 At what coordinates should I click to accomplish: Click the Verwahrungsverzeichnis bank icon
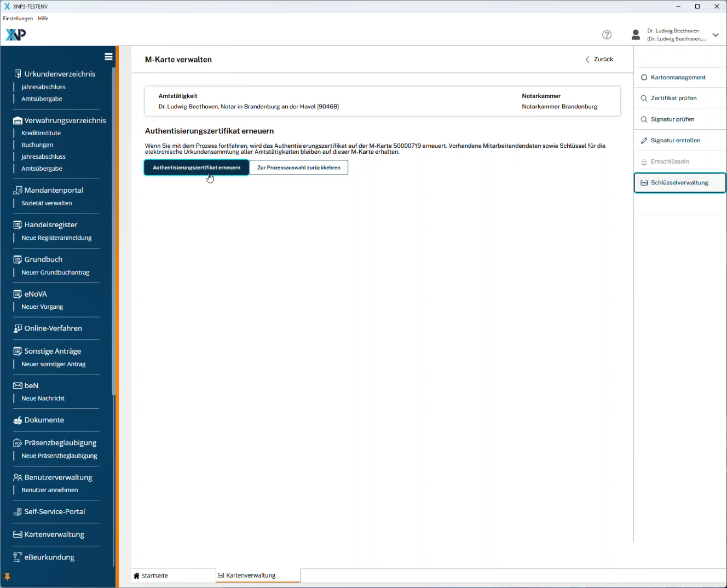18,120
